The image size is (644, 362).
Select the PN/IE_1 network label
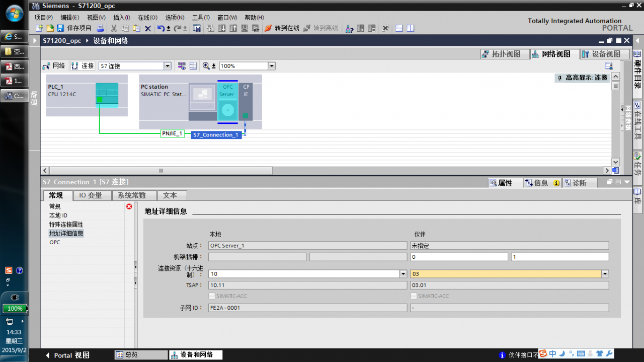(x=172, y=134)
